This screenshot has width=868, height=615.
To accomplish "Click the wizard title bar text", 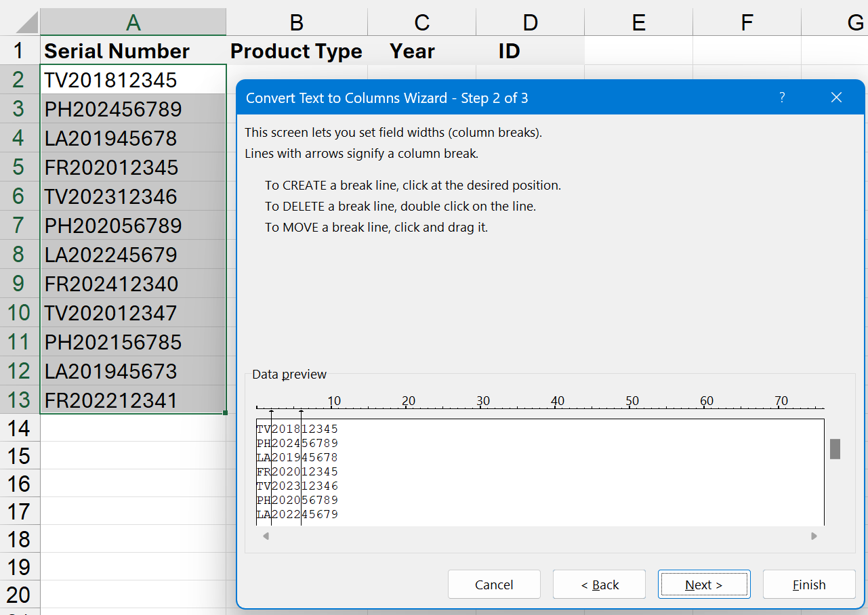I will coord(387,98).
